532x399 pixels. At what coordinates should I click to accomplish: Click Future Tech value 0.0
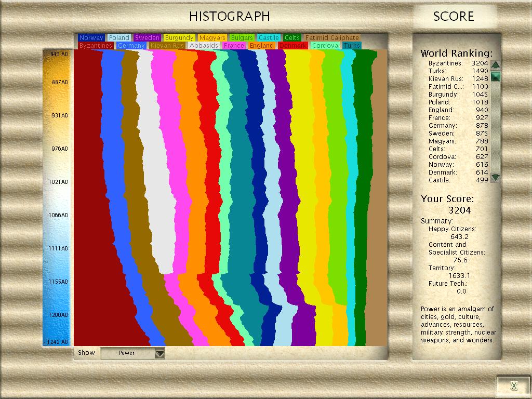coord(461,291)
